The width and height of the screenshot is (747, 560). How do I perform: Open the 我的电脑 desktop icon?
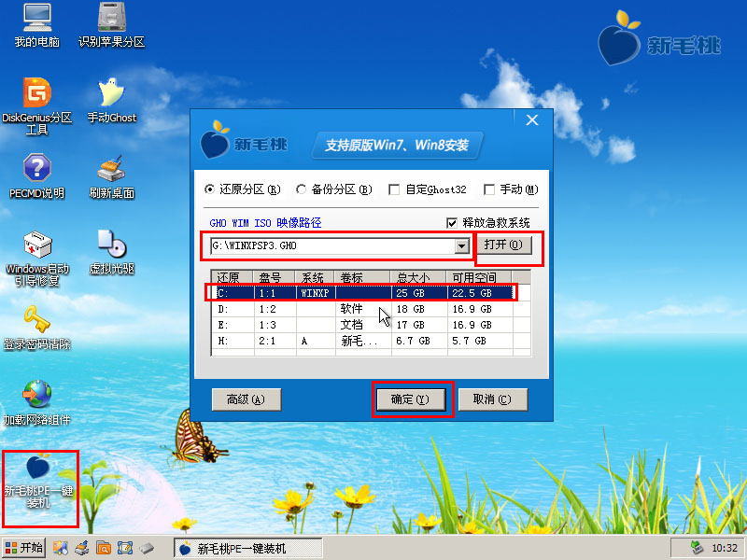(36, 26)
